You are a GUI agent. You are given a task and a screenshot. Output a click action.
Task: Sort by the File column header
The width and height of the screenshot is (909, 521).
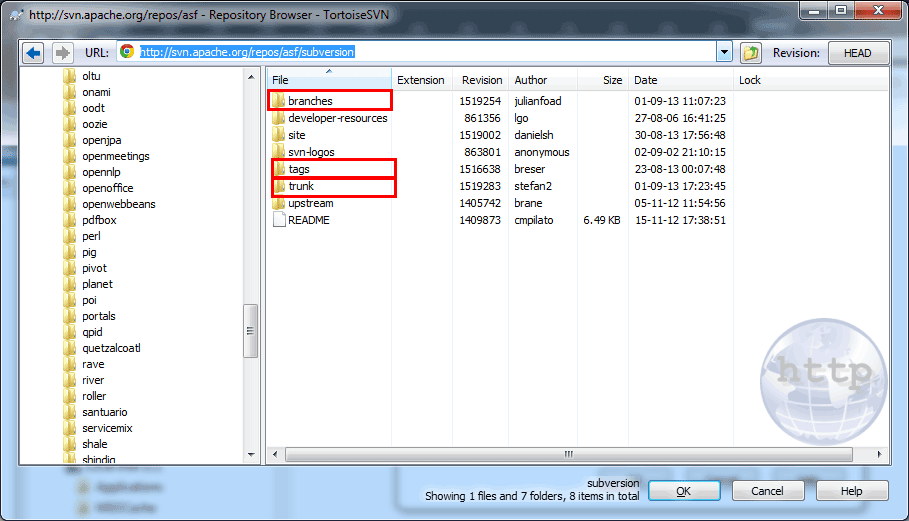point(329,79)
